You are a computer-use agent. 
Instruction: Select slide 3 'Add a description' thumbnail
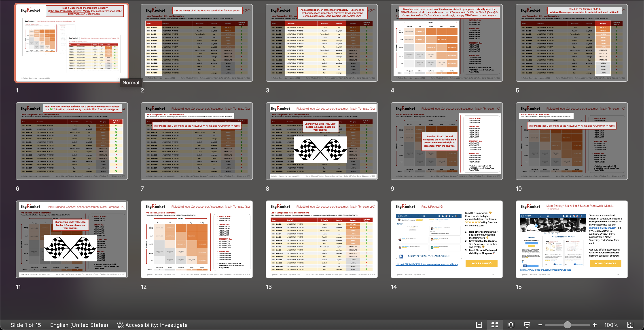click(x=322, y=43)
